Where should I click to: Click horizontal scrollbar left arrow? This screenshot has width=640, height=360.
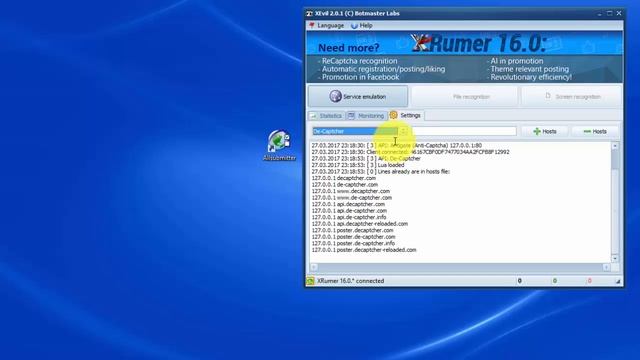[314, 267]
